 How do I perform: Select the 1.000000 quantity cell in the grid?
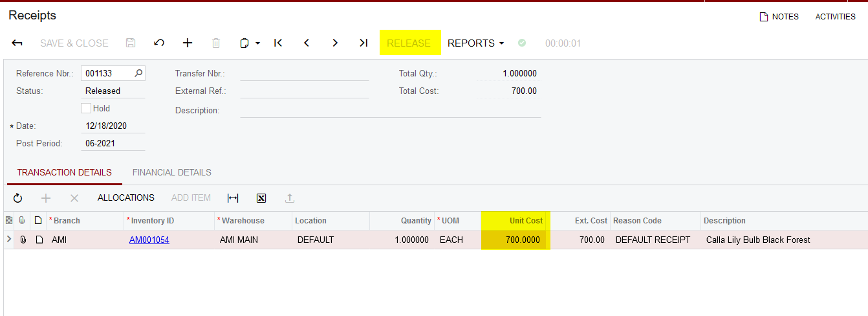coord(402,240)
